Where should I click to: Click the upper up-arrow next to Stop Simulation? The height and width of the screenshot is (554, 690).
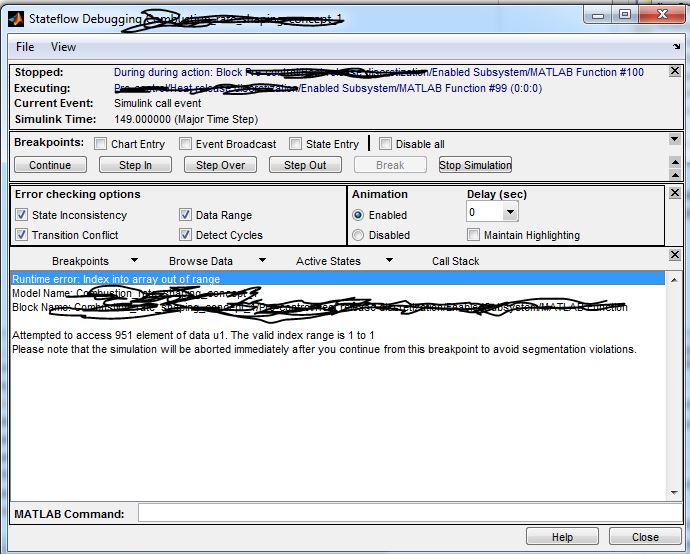pyautogui.click(x=674, y=161)
